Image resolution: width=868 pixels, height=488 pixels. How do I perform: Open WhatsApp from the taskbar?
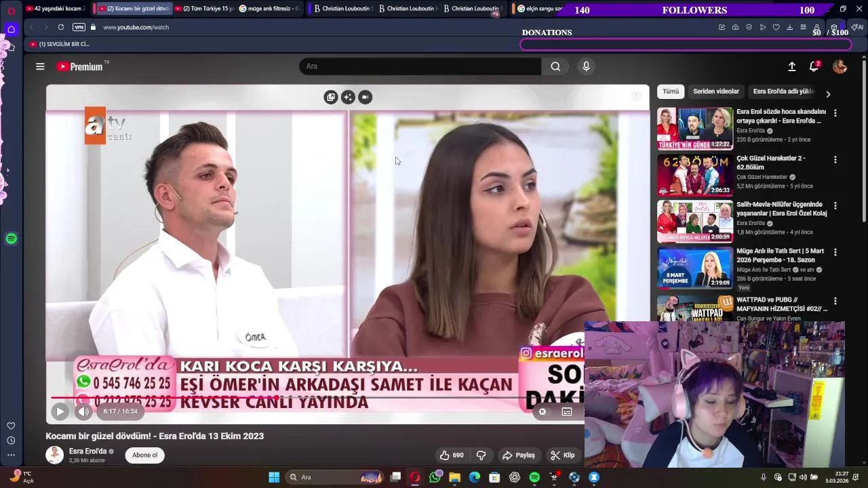(x=435, y=477)
